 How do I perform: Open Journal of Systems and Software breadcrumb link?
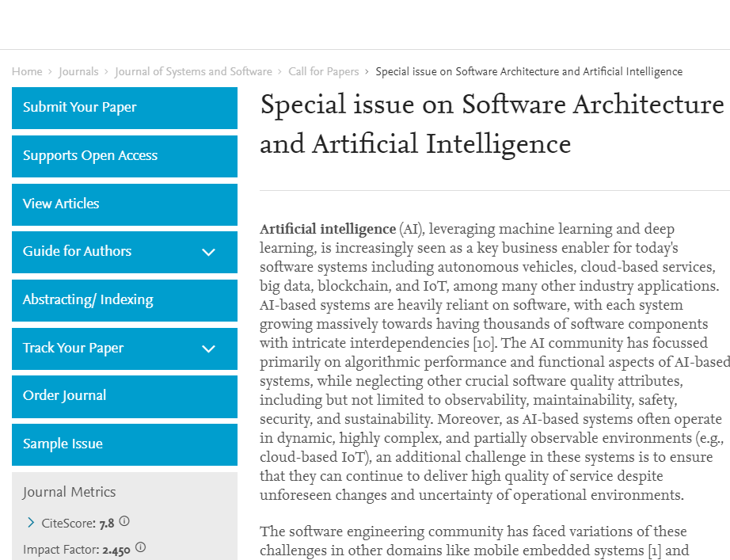[x=193, y=71]
